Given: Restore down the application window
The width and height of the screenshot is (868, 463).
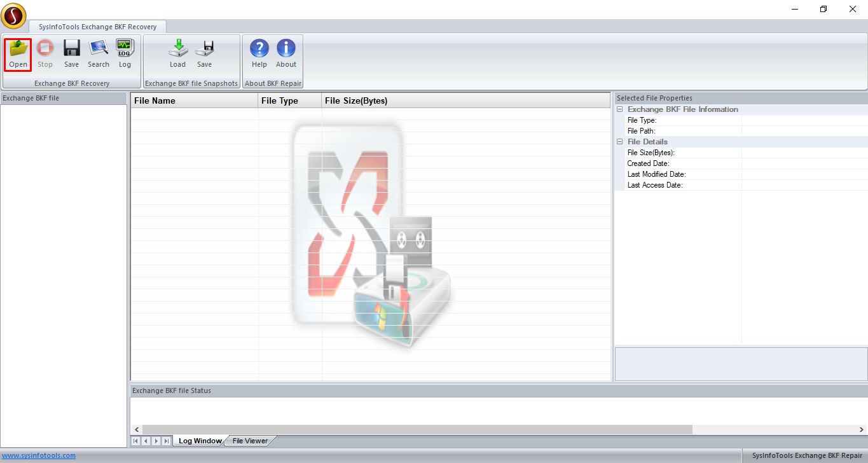Looking at the screenshot, I should (x=823, y=9).
